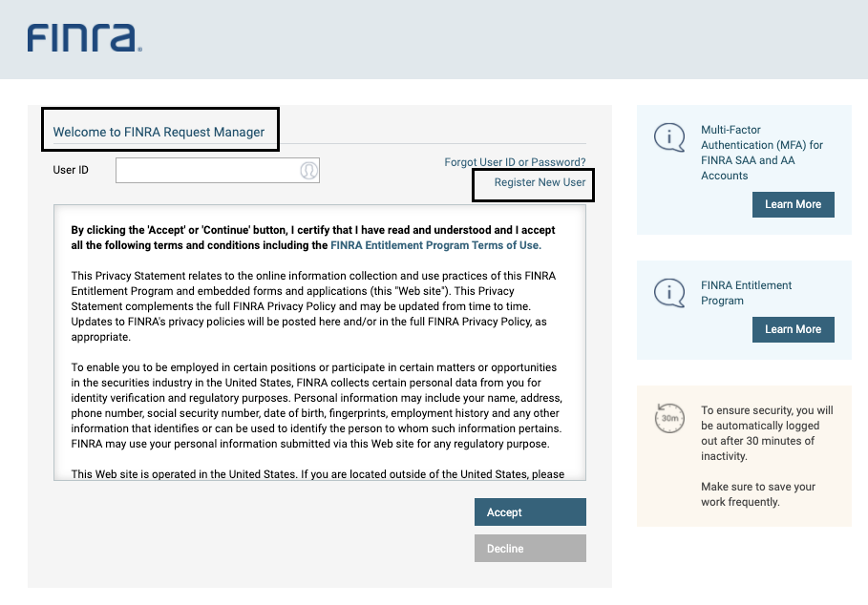Open FINRA Entitlement Program Terms of Use link

click(x=435, y=245)
